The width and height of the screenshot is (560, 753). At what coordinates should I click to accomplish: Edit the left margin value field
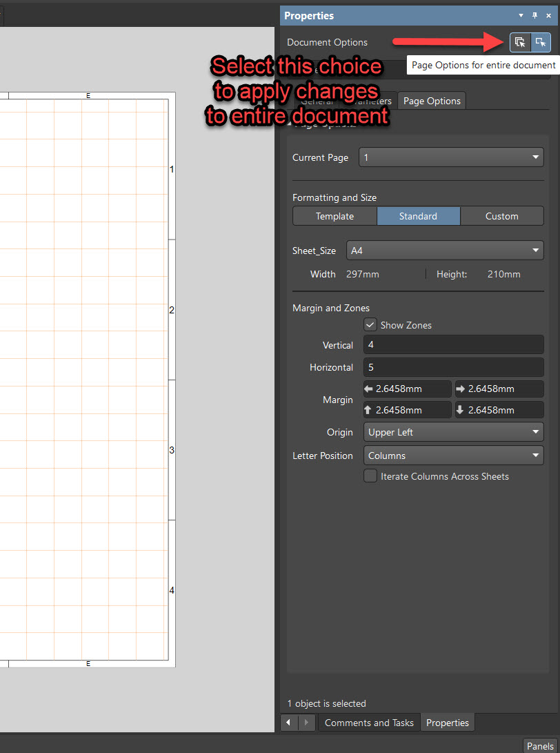click(408, 389)
